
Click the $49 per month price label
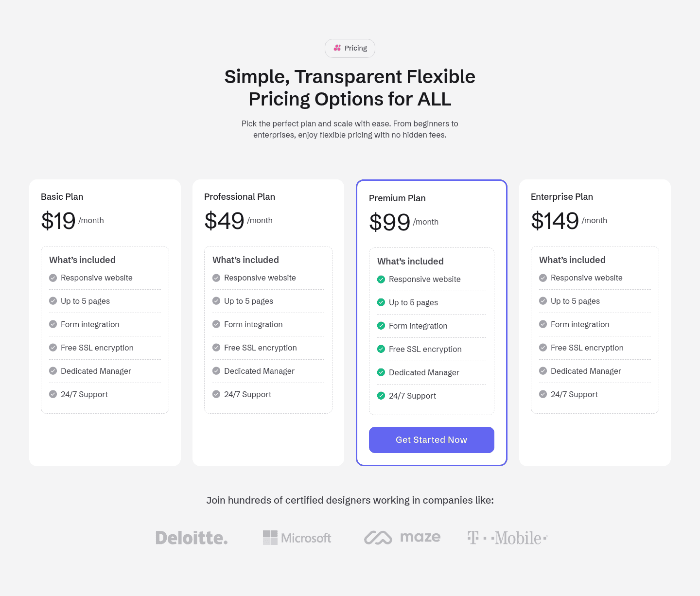(x=224, y=220)
